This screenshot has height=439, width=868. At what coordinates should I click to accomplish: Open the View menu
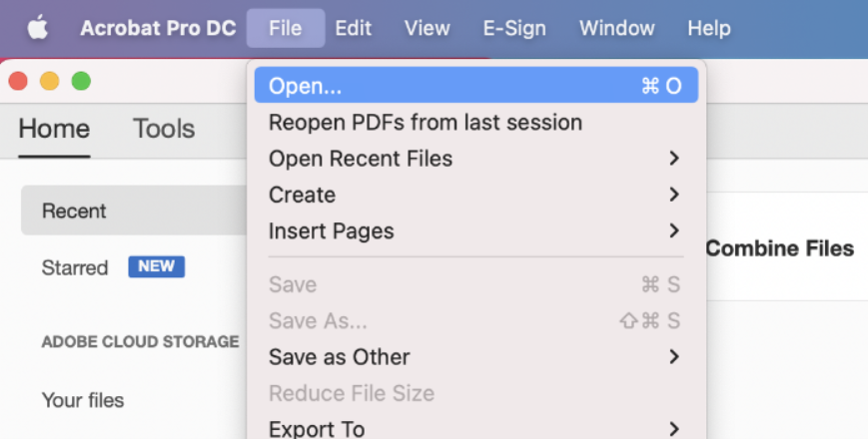point(427,28)
